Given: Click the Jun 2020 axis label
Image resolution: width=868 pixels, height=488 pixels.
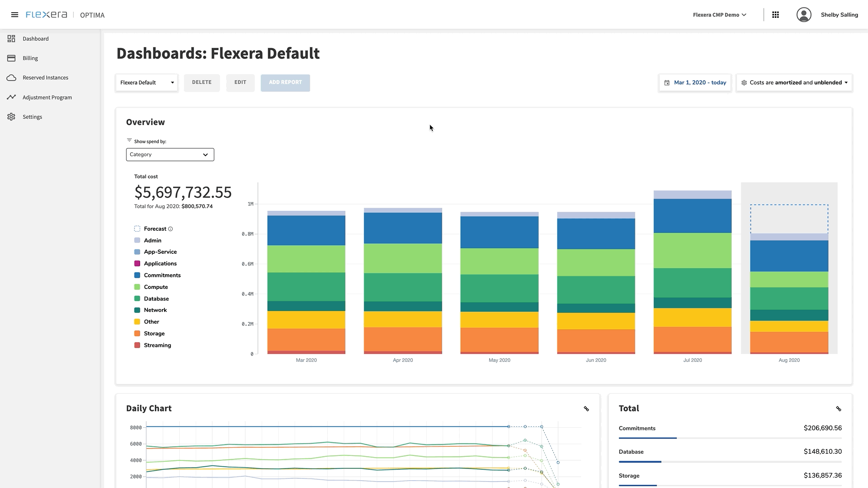Looking at the screenshot, I should (596, 360).
